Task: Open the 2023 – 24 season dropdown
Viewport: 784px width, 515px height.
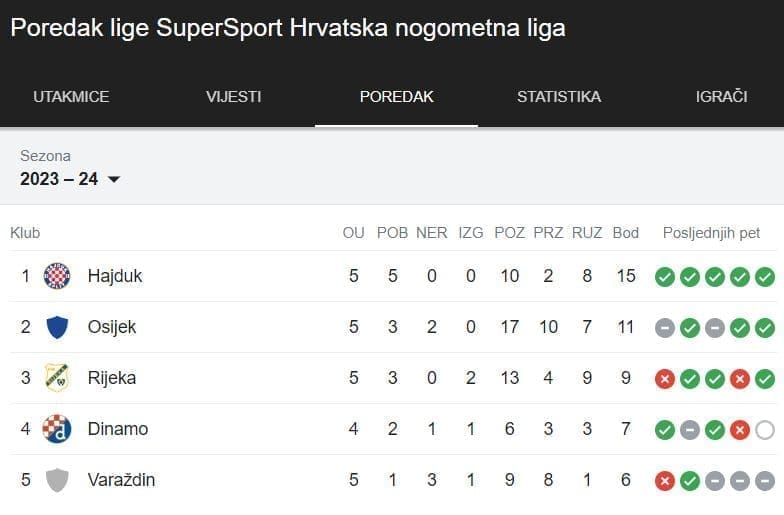Action: click(71, 179)
